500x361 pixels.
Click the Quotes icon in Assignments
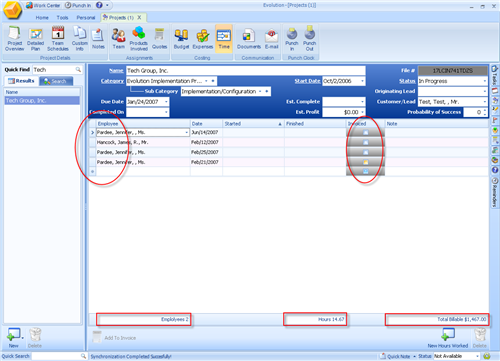pos(160,39)
